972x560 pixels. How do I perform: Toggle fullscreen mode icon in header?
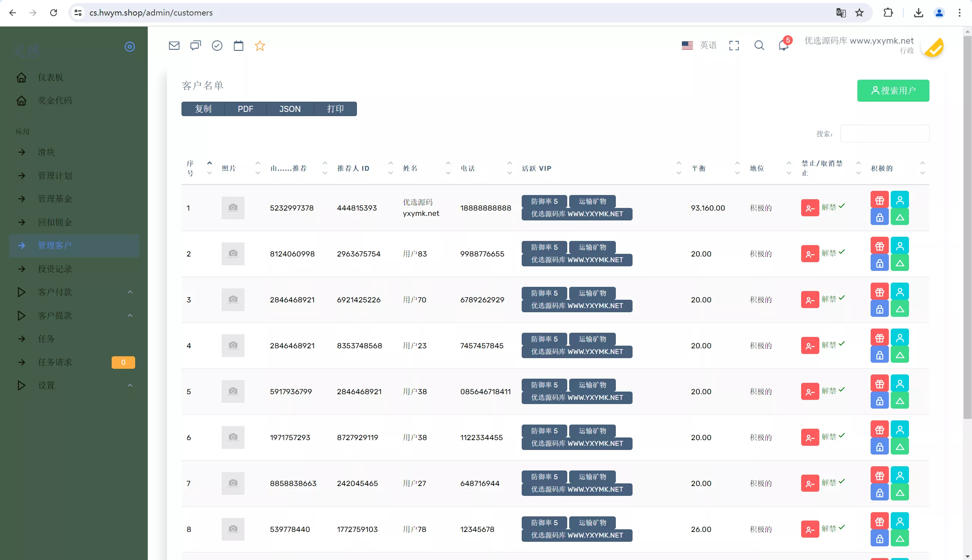[x=734, y=46]
